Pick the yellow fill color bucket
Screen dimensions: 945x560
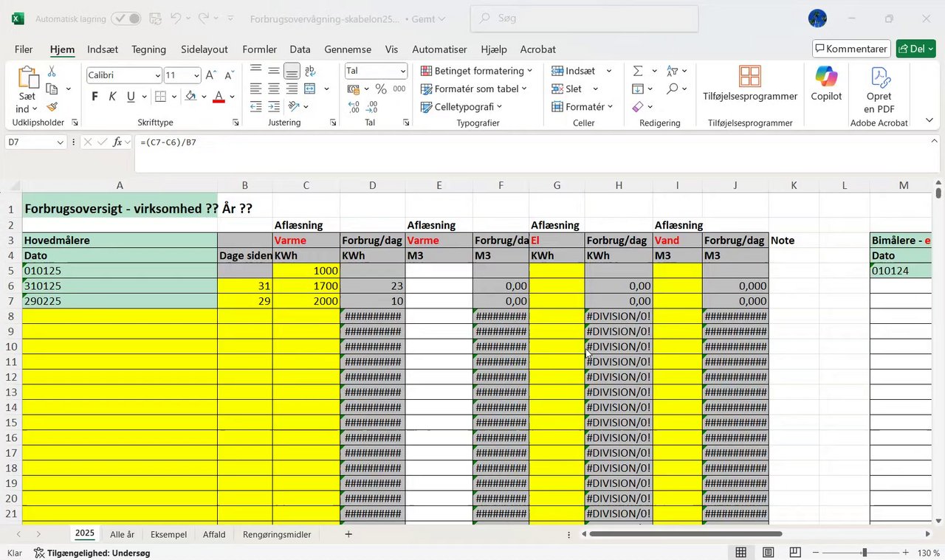[x=190, y=97]
